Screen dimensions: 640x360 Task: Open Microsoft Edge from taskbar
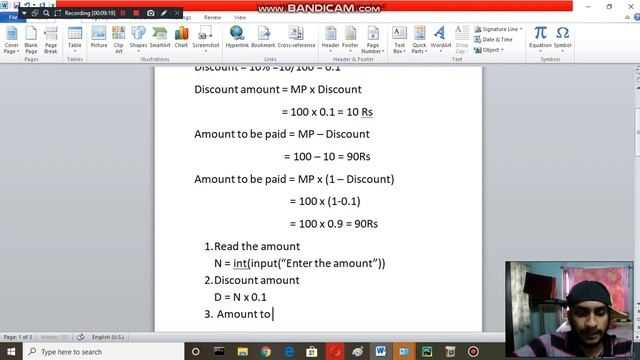pyautogui.click(x=289, y=351)
